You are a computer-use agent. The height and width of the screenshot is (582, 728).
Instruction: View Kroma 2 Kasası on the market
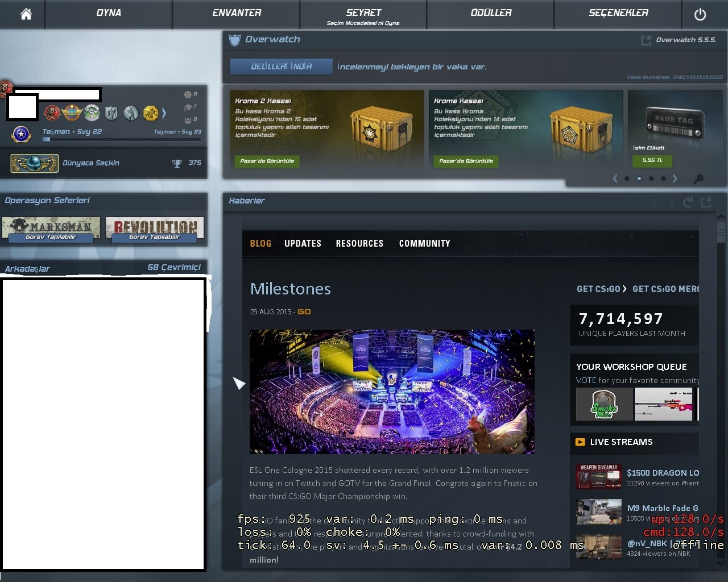[x=267, y=161]
